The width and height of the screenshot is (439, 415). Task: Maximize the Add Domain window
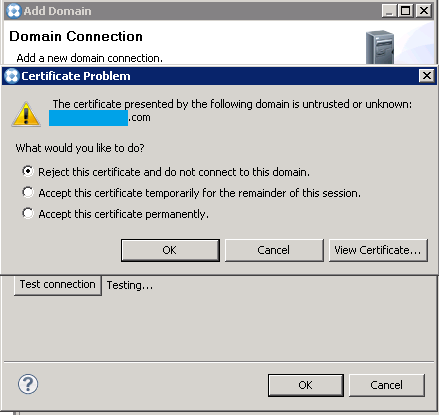pos(406,11)
